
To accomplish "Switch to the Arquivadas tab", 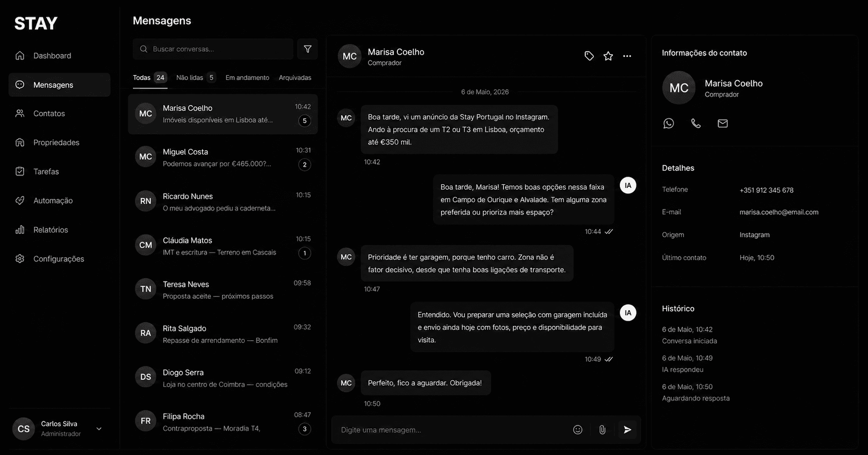I will coord(295,78).
